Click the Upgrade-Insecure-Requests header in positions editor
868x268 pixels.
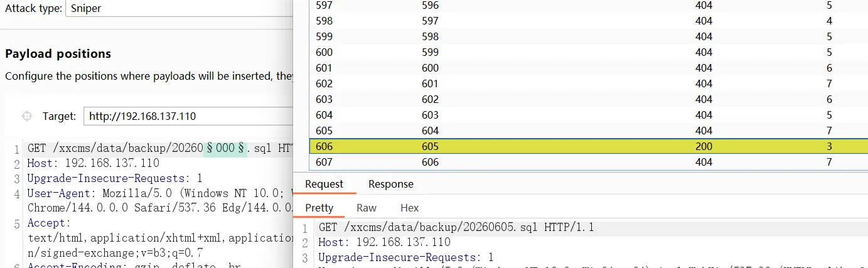tap(115, 178)
